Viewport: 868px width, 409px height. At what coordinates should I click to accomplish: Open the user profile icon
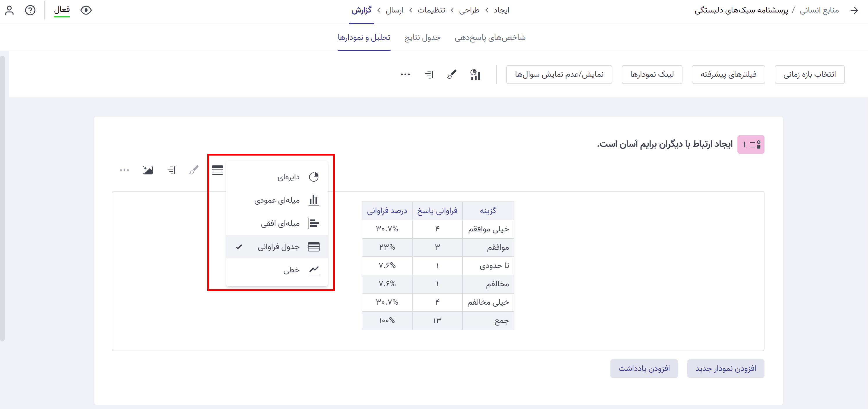[9, 10]
